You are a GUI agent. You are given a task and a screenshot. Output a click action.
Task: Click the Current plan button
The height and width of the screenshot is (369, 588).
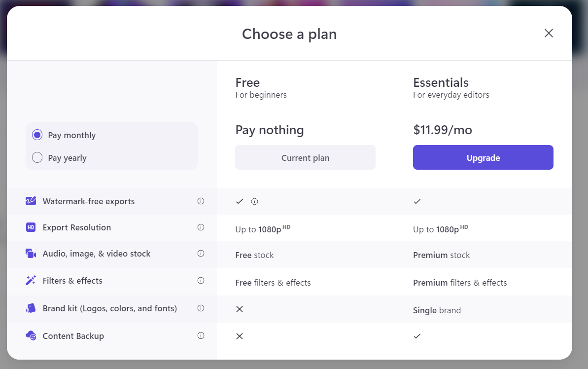coord(305,157)
